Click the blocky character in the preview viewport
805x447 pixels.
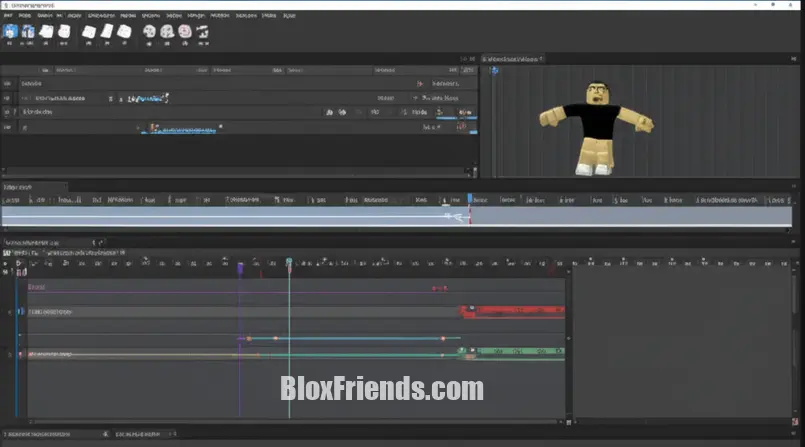[x=596, y=128]
